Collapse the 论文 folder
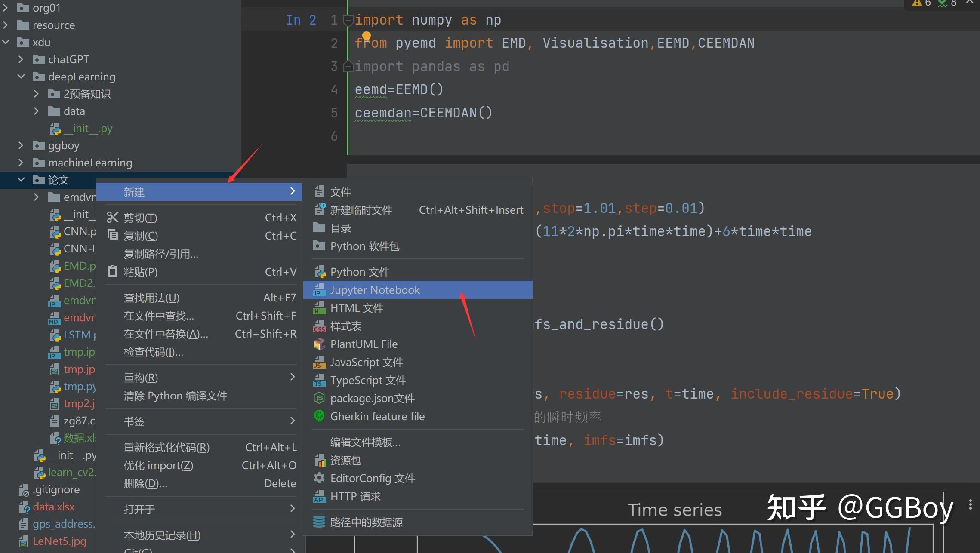Screen dimensions: 980x553 click(21, 180)
